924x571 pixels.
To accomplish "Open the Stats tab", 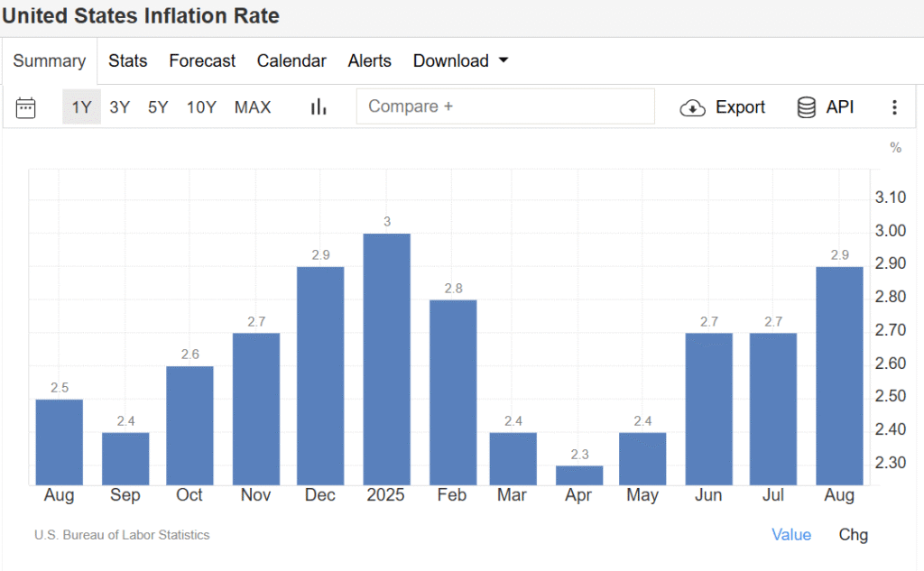I will pos(128,61).
